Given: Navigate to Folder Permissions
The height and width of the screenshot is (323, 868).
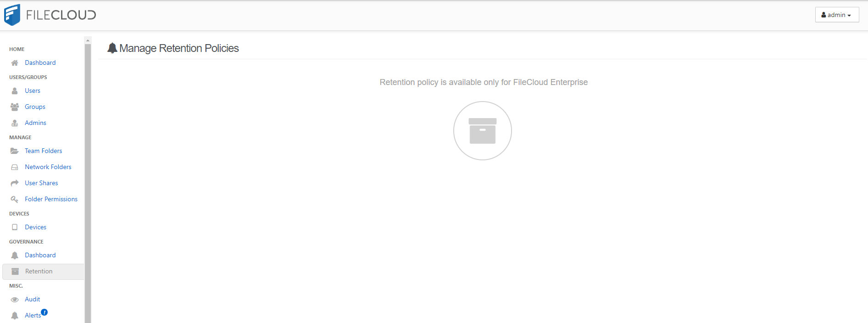Looking at the screenshot, I should coord(51,199).
